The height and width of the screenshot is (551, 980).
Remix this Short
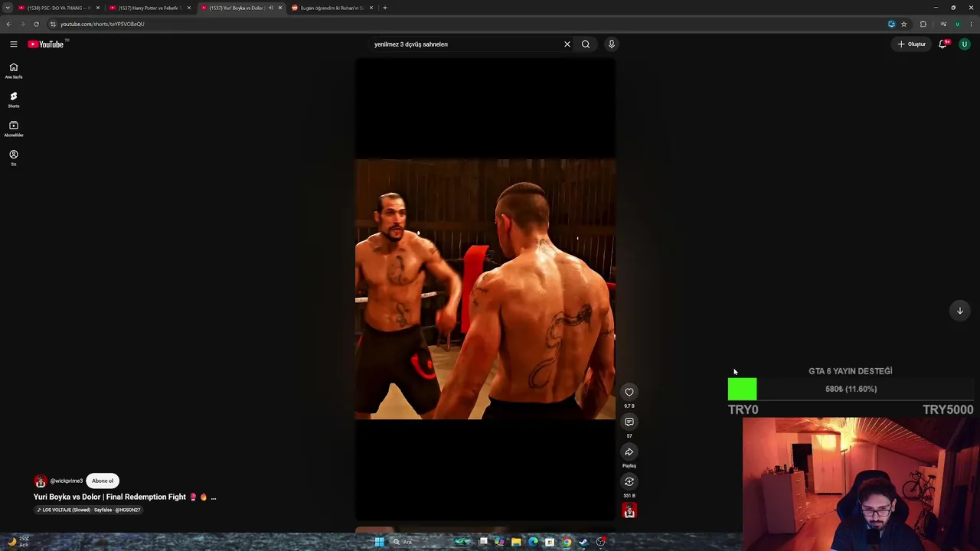click(629, 481)
